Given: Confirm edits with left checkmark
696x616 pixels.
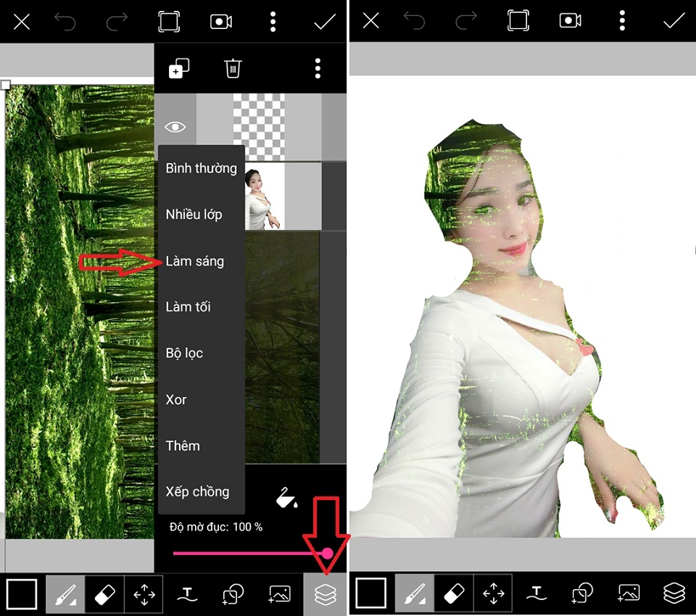Looking at the screenshot, I should click(325, 21).
